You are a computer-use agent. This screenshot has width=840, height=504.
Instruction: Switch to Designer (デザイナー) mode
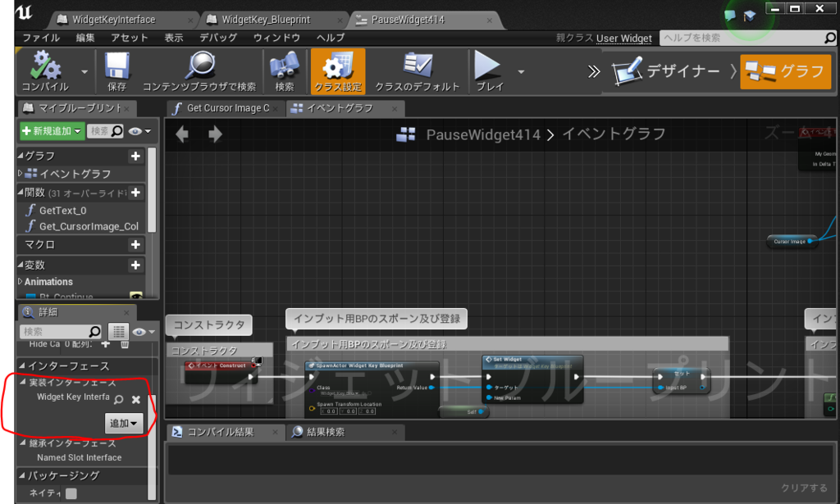tap(666, 71)
